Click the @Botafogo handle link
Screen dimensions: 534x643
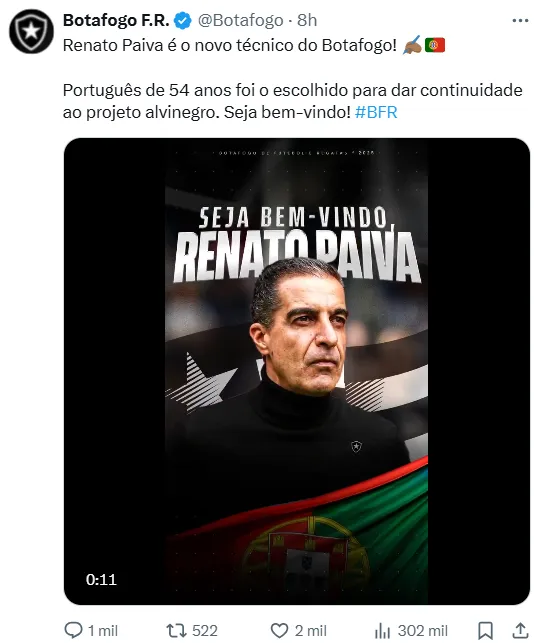(x=240, y=21)
